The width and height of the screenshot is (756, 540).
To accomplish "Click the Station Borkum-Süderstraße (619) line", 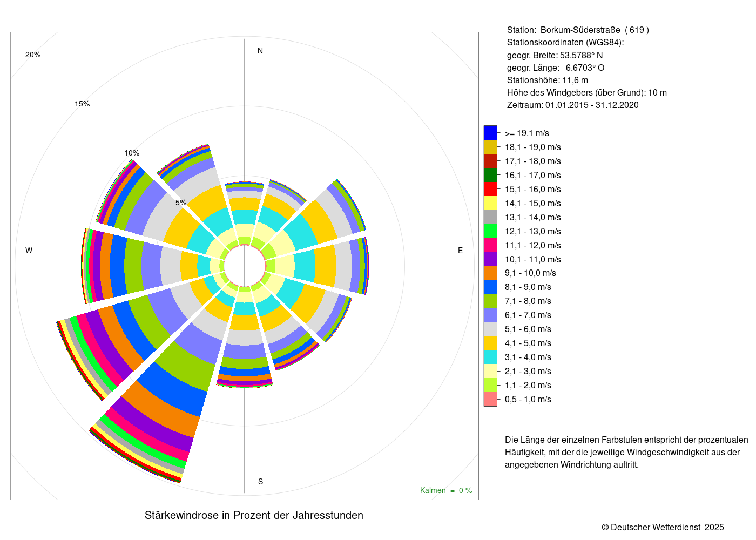I will (x=578, y=30).
